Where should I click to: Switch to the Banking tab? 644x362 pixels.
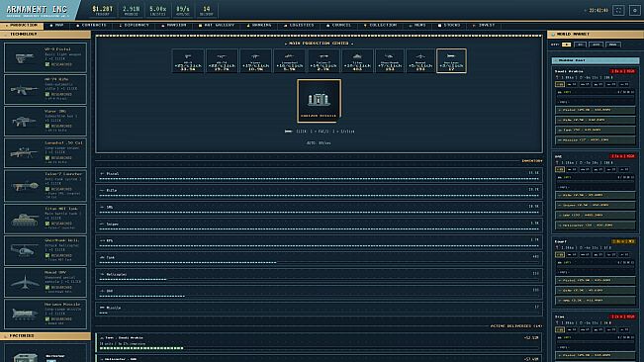pos(259,25)
